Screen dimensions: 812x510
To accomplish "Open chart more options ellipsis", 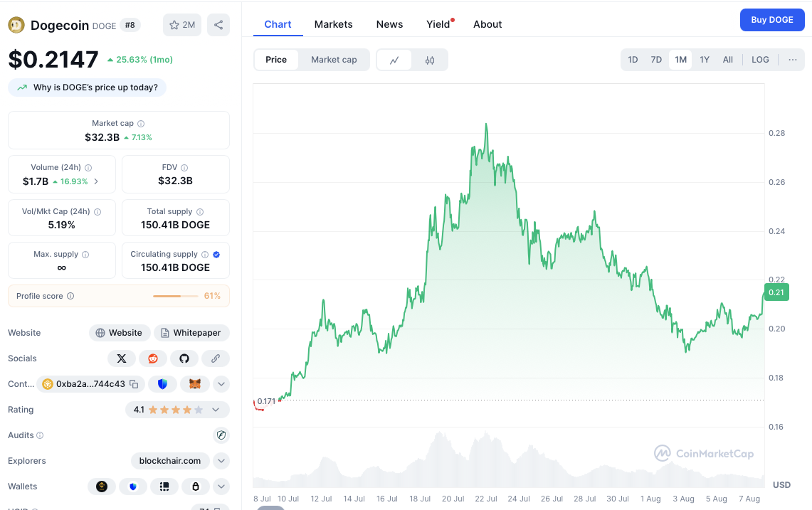I will click(x=792, y=60).
